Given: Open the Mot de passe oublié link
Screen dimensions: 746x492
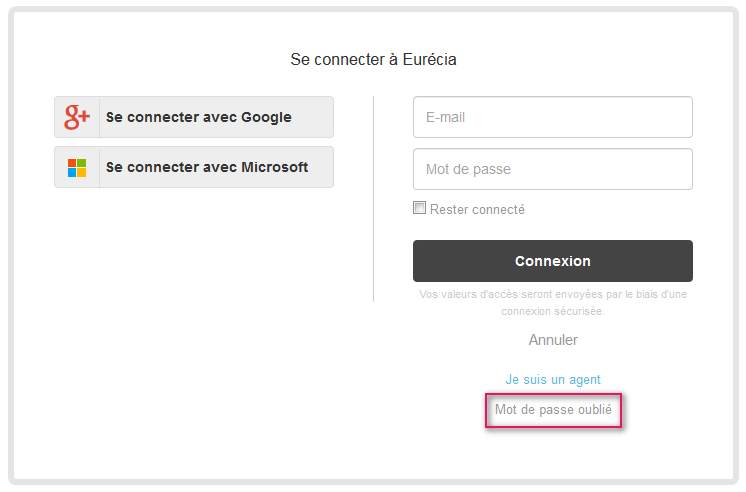Looking at the screenshot, I should point(553,410).
